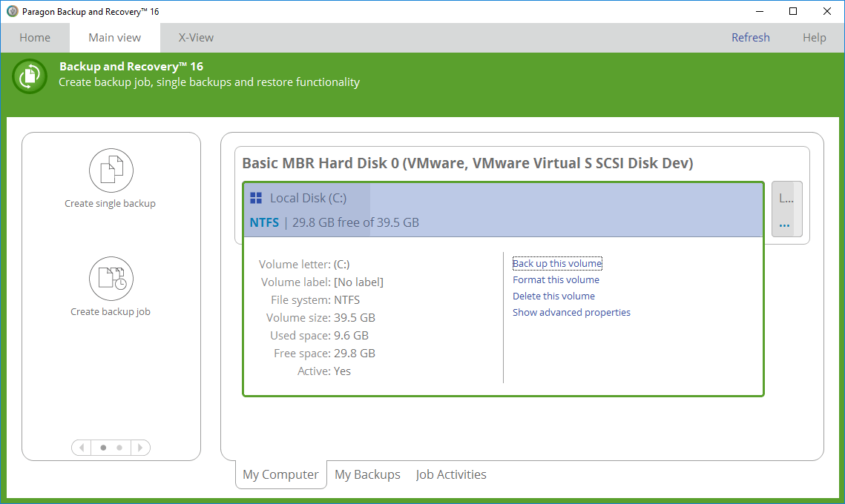The width and height of the screenshot is (845, 504).
Task: Click the NTFS file system label
Action: click(264, 222)
